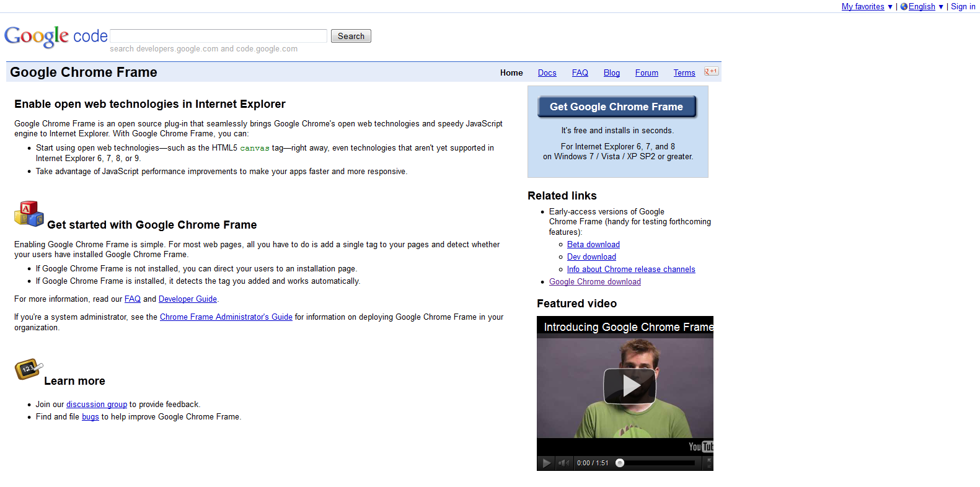Open the discussion group link
Viewport: 980px width, 487px height.
[x=97, y=405]
